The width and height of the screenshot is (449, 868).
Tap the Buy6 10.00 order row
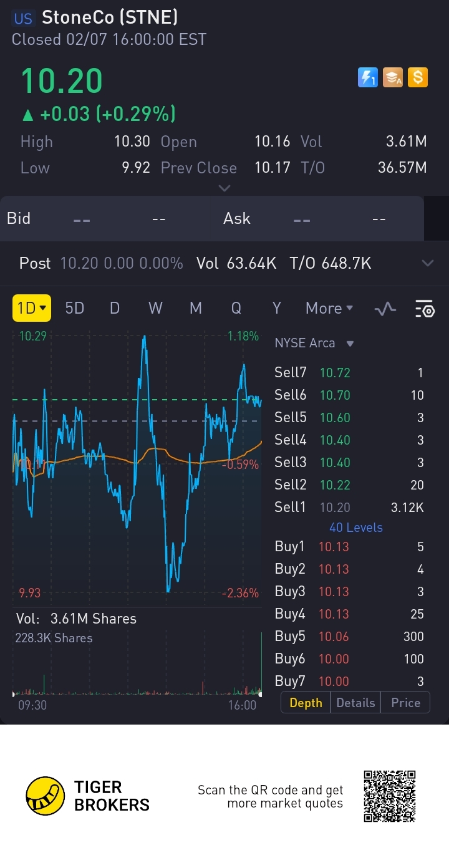(349, 659)
